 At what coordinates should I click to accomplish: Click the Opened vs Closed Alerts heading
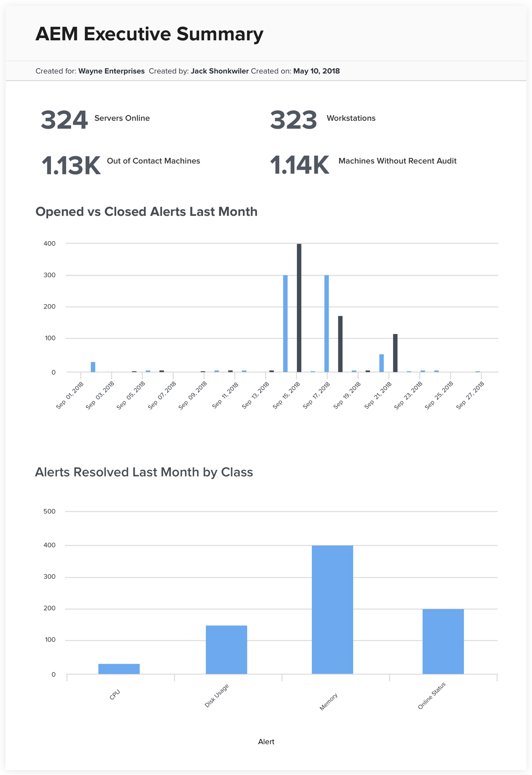pos(146,212)
